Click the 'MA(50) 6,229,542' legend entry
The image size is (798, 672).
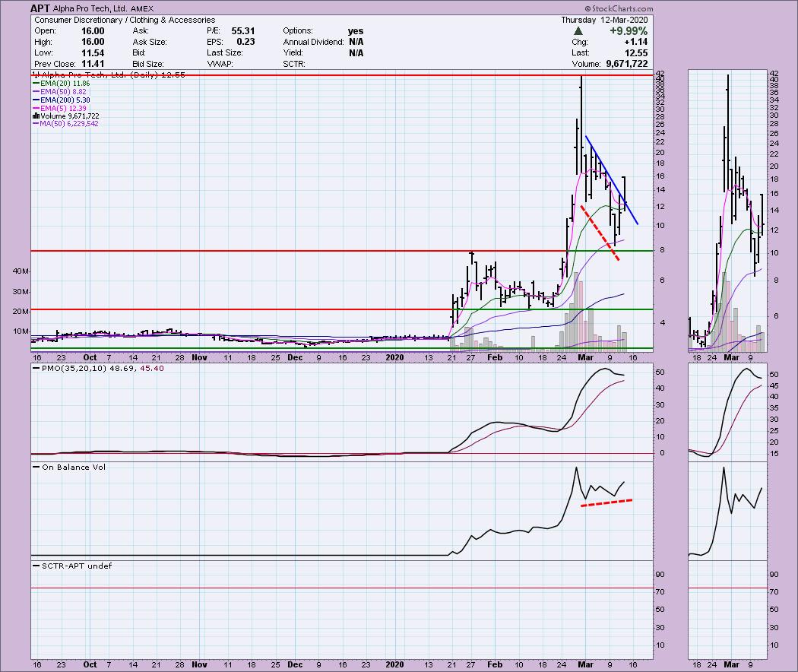[65, 124]
